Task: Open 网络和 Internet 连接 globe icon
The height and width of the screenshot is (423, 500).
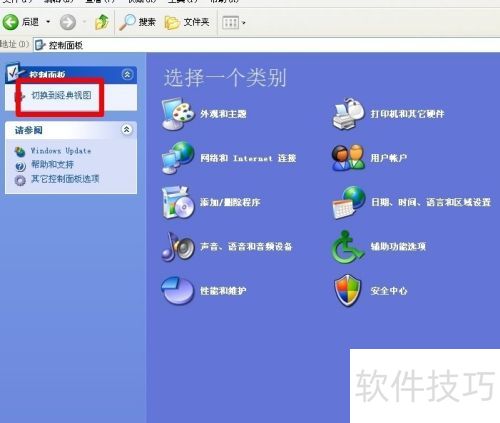Action: [x=178, y=158]
